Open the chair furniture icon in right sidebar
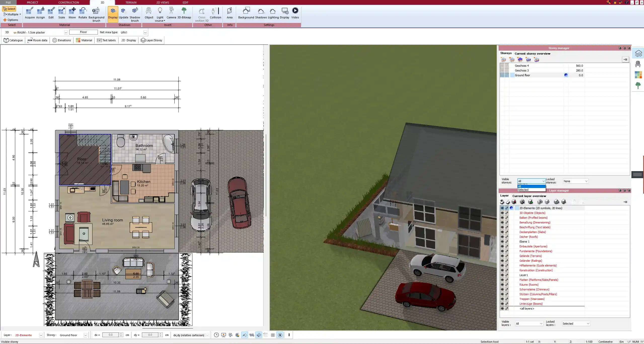 (638, 64)
